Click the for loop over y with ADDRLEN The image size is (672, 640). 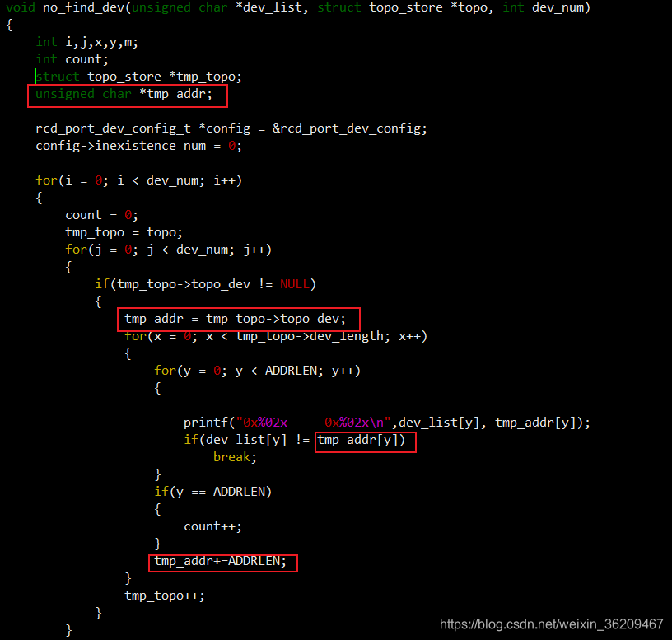tap(257, 371)
